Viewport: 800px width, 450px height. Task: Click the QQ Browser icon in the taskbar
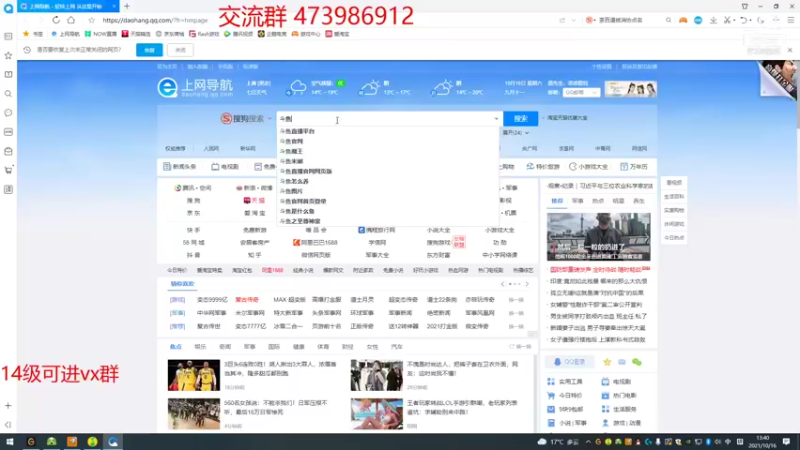[113, 441]
